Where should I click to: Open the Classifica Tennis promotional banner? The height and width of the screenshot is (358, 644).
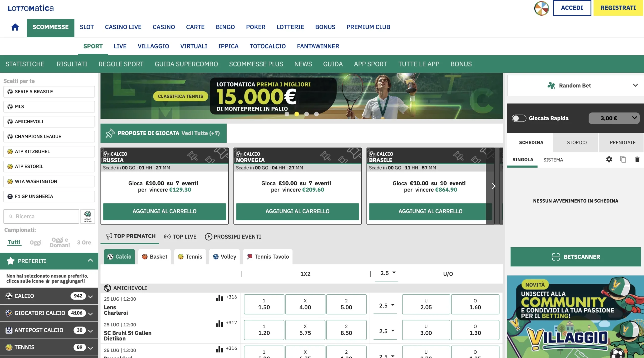click(x=301, y=96)
